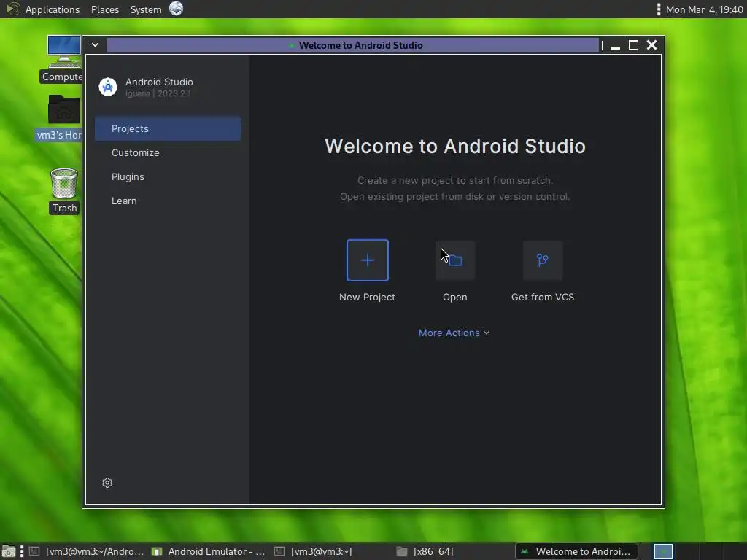Image resolution: width=747 pixels, height=560 pixels.
Task: Click the Android Studio logo icon
Action: 108,87
